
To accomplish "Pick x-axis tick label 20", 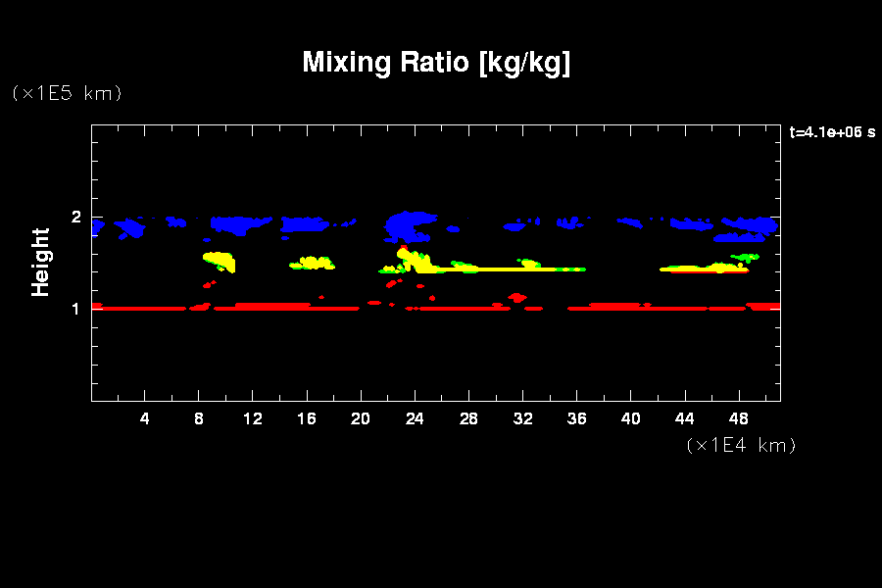I will [x=361, y=418].
